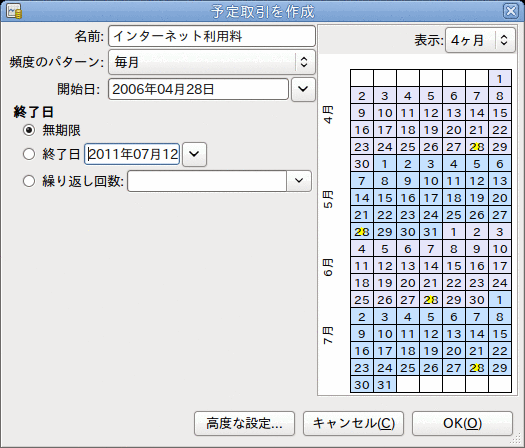This screenshot has width=525, height=448.
Task: Select the 終了日 radio button
Action: click(29, 154)
